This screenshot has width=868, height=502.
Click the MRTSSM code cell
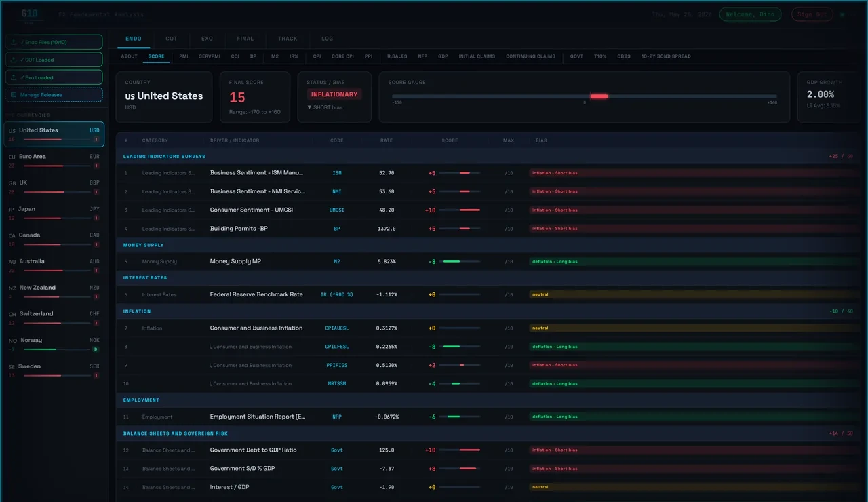(x=337, y=383)
